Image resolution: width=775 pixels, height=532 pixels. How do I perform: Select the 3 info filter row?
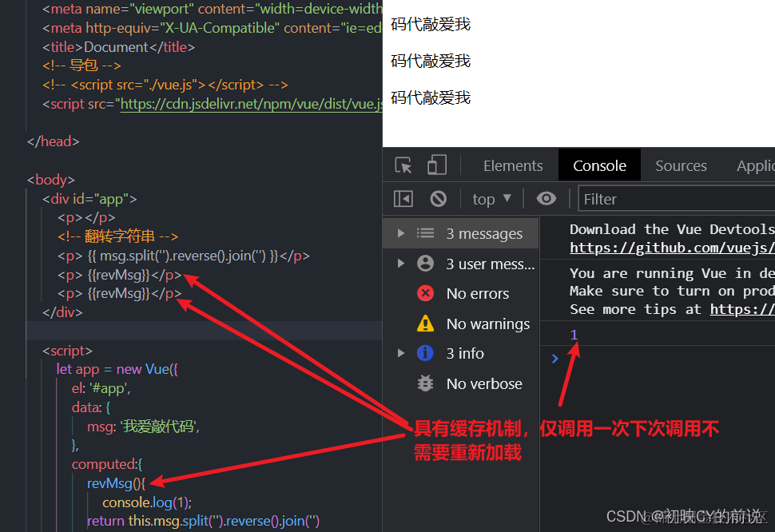(x=461, y=353)
